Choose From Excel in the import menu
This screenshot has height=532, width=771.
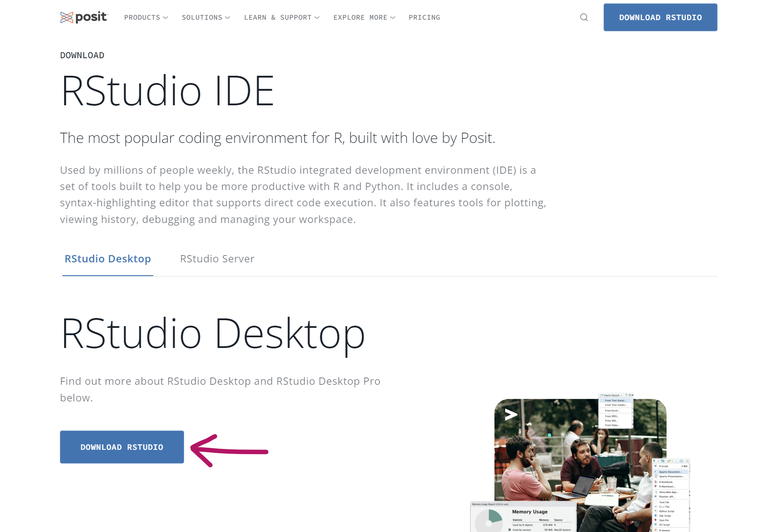click(x=612, y=410)
